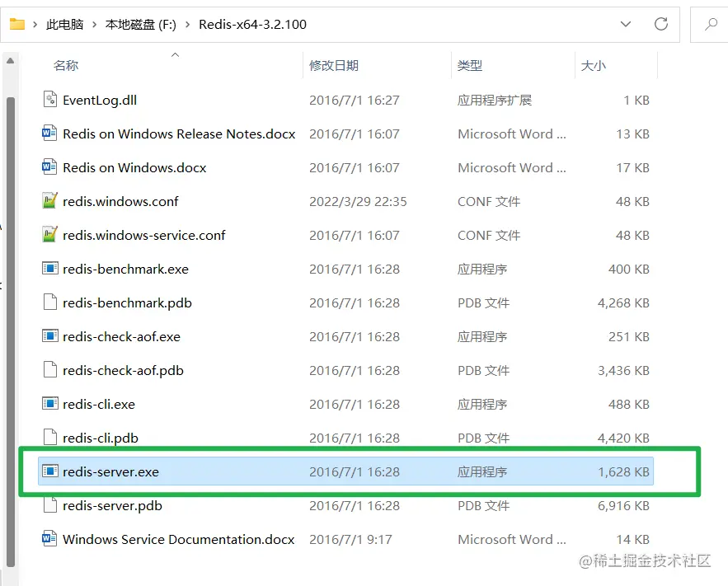Click the redis-cli.pdb file icon
728x586 pixels.
point(50,438)
